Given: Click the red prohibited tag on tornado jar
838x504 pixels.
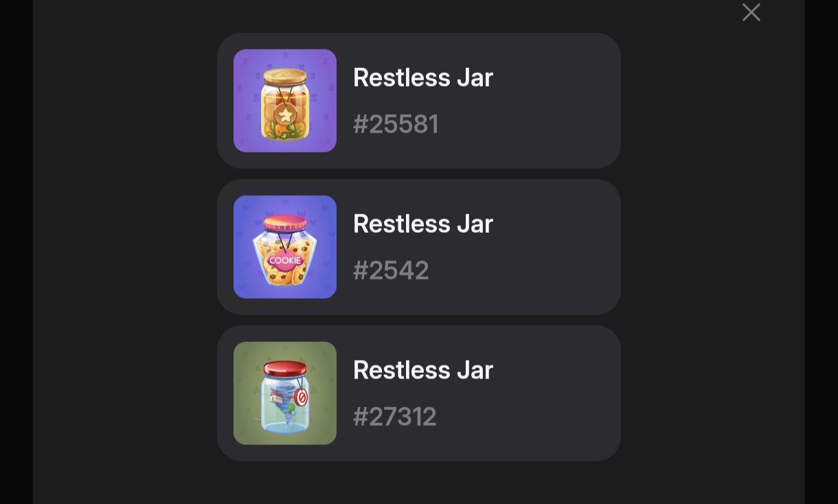Looking at the screenshot, I should pyautogui.click(x=301, y=398).
